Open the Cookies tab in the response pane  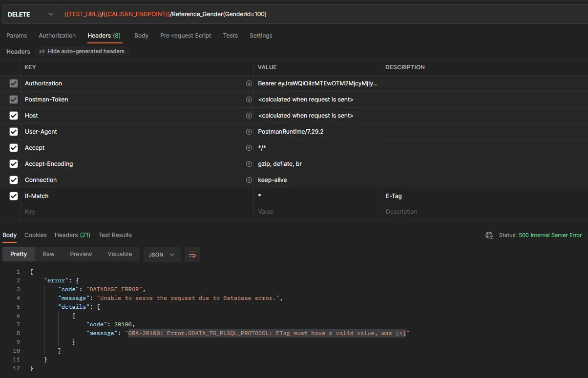coord(35,235)
